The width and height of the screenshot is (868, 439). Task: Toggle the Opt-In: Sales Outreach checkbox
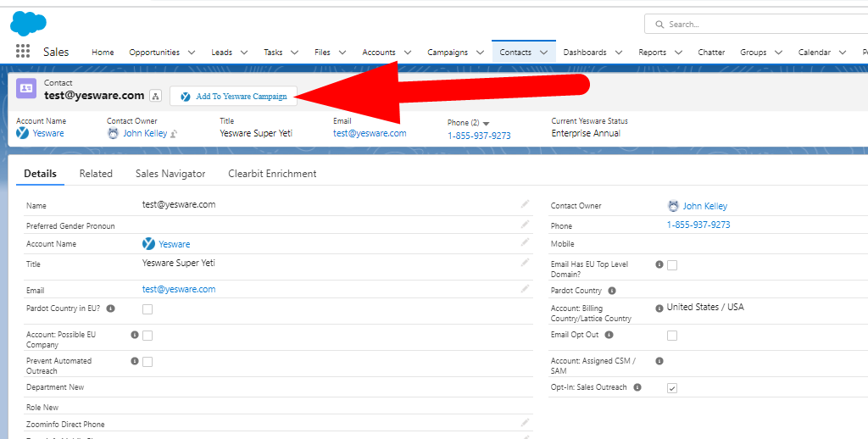(672, 388)
